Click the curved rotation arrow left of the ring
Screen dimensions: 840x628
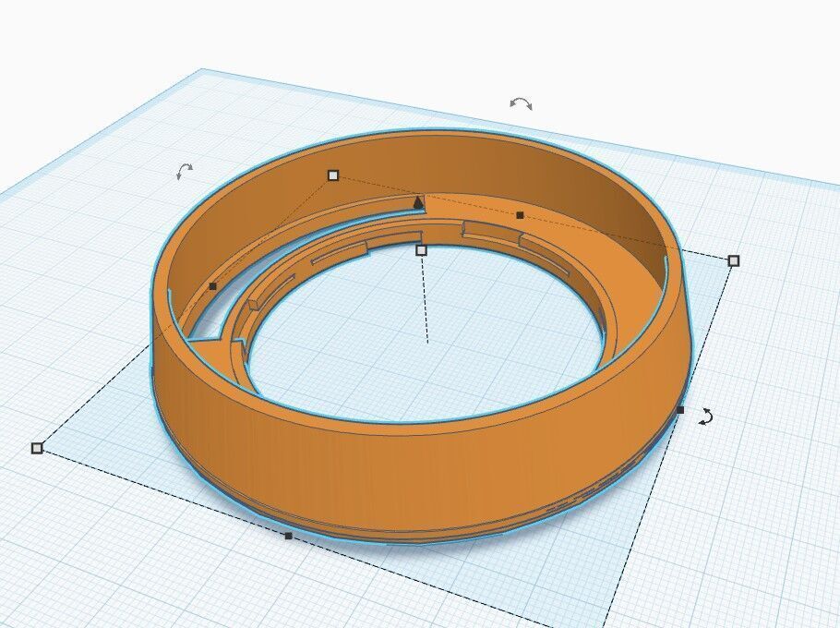[185, 172]
